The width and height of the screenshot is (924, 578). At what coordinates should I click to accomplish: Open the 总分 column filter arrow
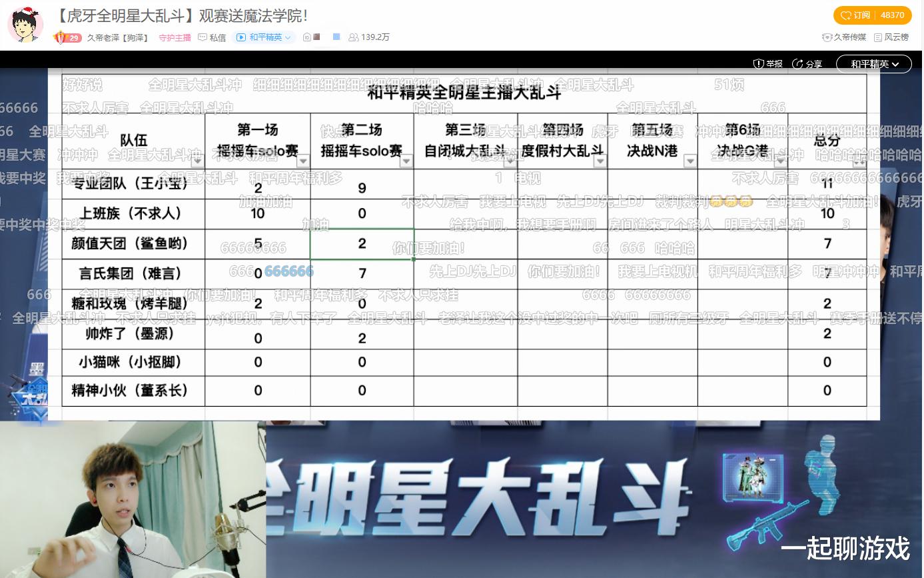tap(859, 161)
